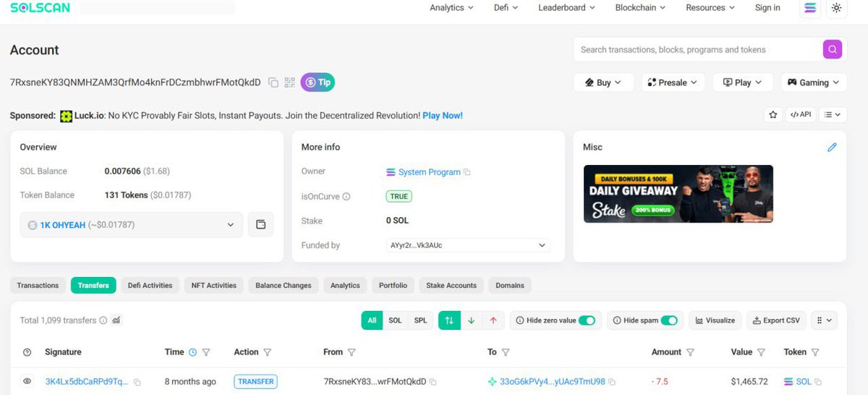Image resolution: width=868 pixels, height=395 pixels.
Task: Filter the To column
Action: pyautogui.click(x=506, y=352)
